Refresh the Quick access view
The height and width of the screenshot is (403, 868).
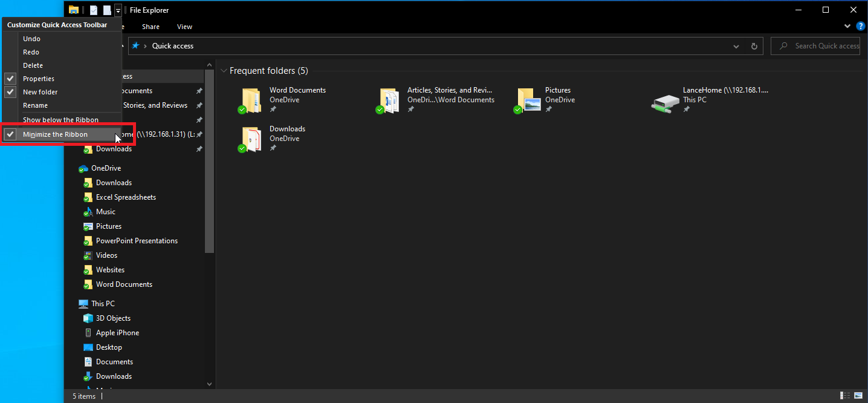coord(754,46)
